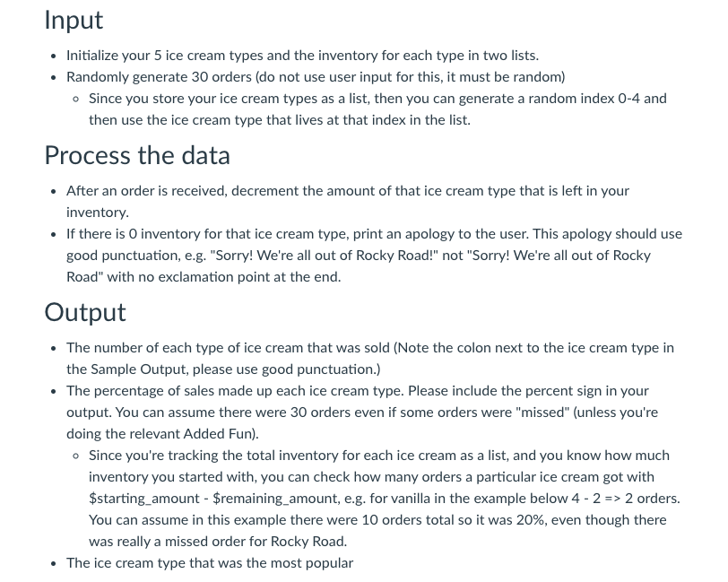Click the word 'inventory.' under Process the data
Image resolution: width=728 pixels, height=582 pixels.
point(98,213)
